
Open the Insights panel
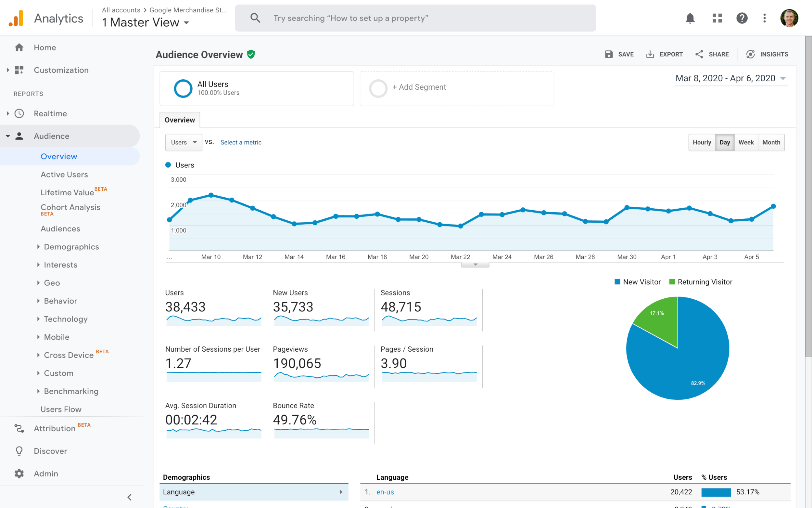pos(768,54)
